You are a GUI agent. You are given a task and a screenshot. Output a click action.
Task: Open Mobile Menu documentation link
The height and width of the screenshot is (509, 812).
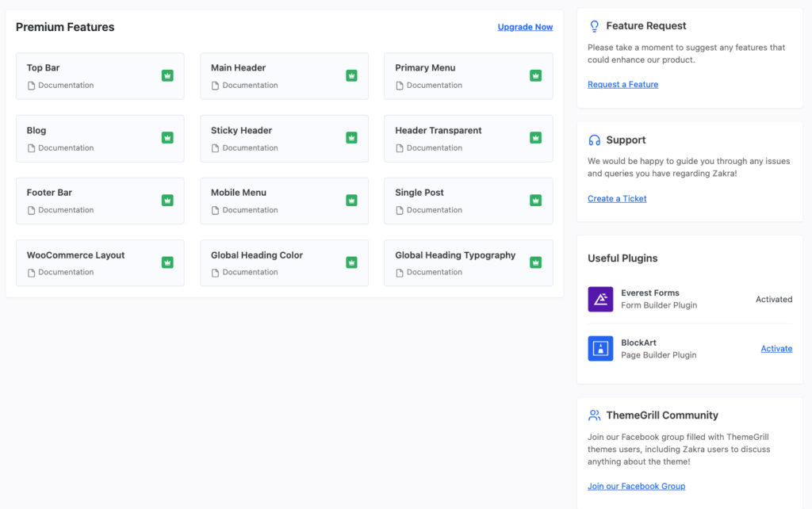pos(250,210)
